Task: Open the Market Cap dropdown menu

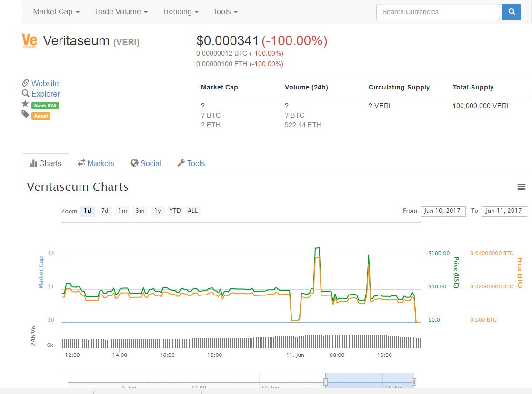Action: pos(56,12)
